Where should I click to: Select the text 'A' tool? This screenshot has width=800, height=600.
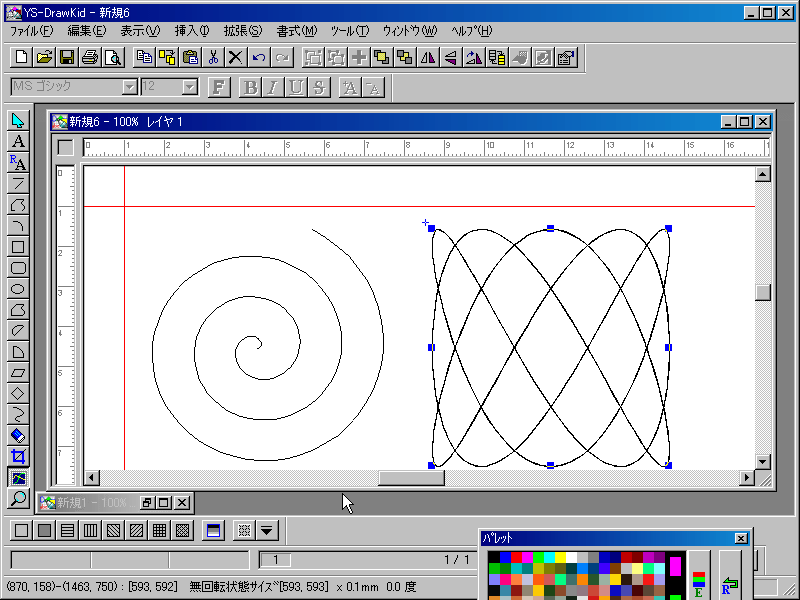click(18, 142)
